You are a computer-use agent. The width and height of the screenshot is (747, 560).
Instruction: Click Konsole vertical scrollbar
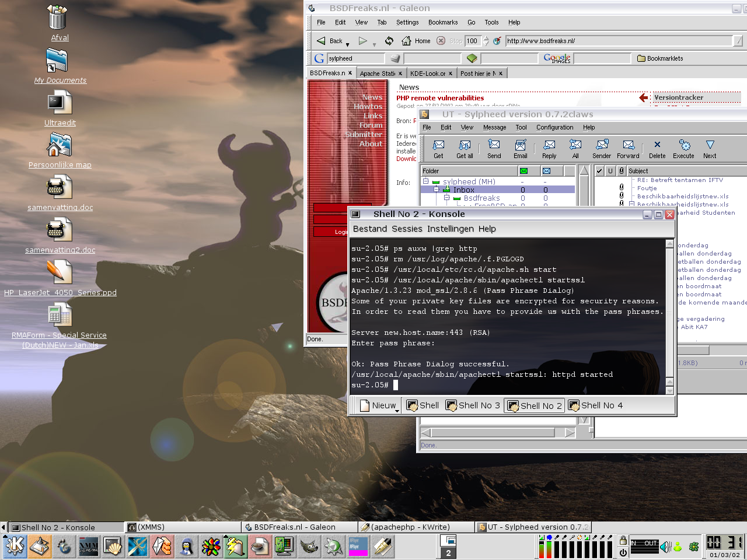pos(669,317)
